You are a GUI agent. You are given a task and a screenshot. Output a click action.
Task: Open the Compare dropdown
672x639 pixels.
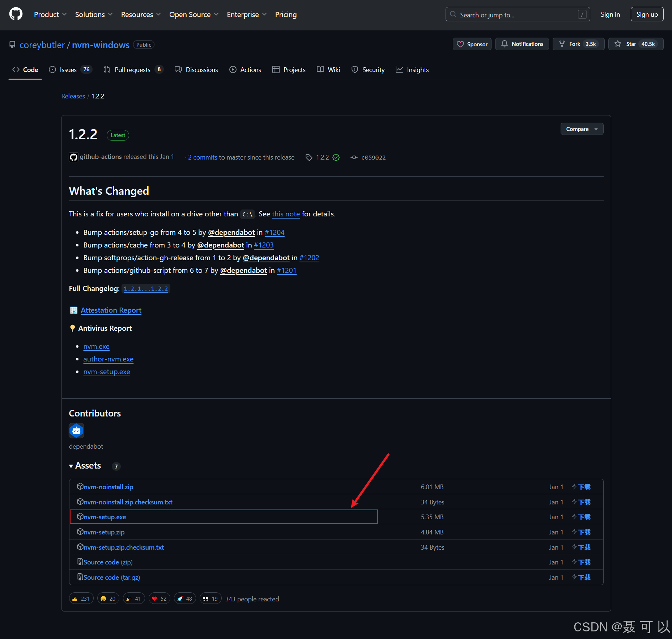coord(582,129)
